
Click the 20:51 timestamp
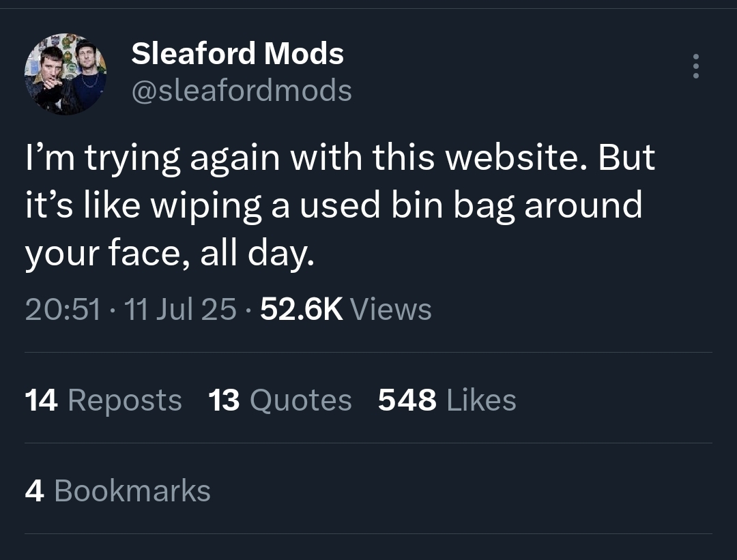pos(63,310)
